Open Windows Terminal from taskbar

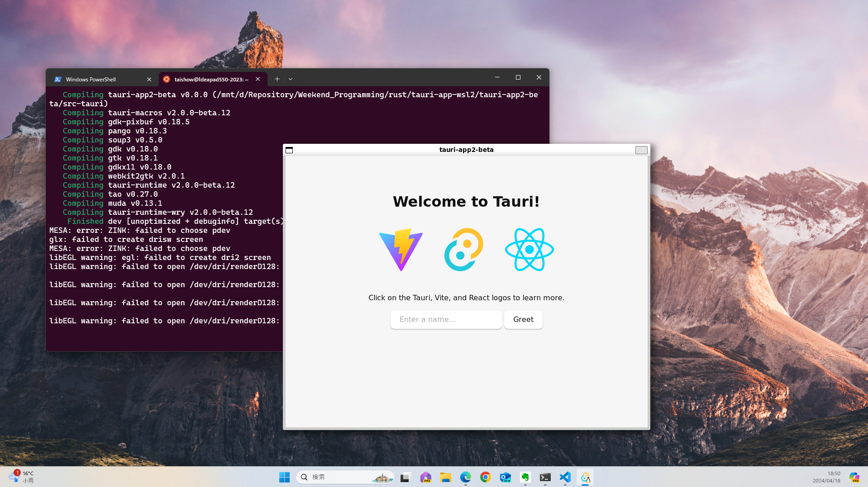(545, 477)
